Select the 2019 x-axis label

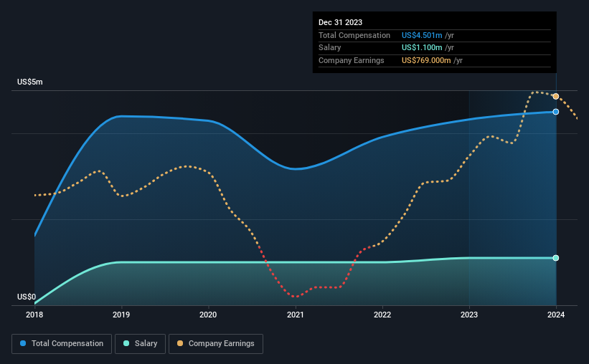point(121,315)
